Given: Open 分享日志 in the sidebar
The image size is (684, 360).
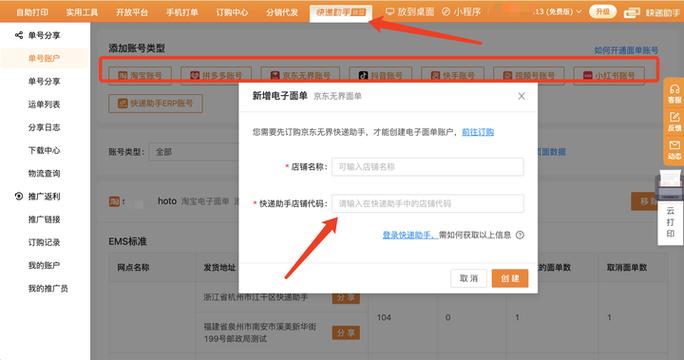Looking at the screenshot, I should 44,127.
